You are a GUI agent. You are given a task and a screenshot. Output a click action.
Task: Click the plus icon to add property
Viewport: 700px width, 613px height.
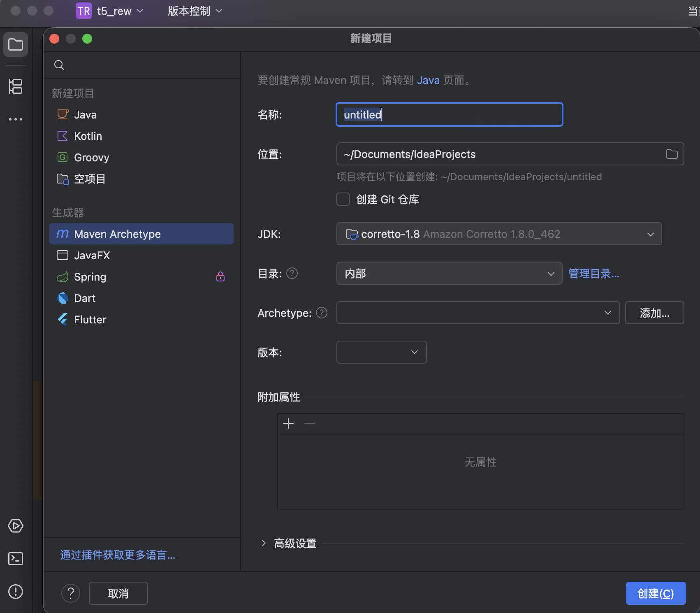pyautogui.click(x=288, y=423)
